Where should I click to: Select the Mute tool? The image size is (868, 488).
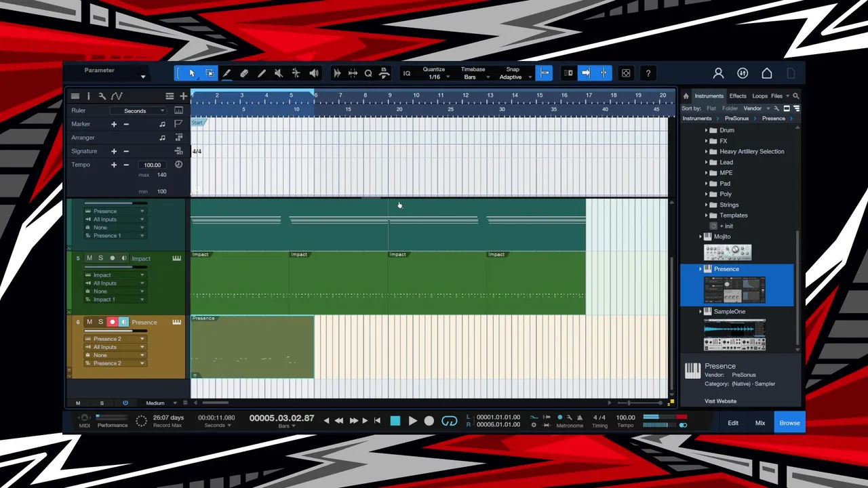click(278, 73)
